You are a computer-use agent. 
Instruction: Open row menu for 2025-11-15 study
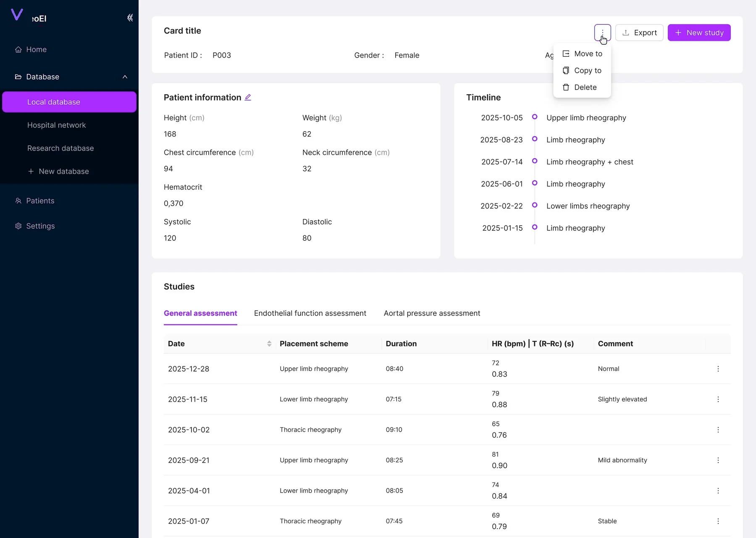point(718,399)
